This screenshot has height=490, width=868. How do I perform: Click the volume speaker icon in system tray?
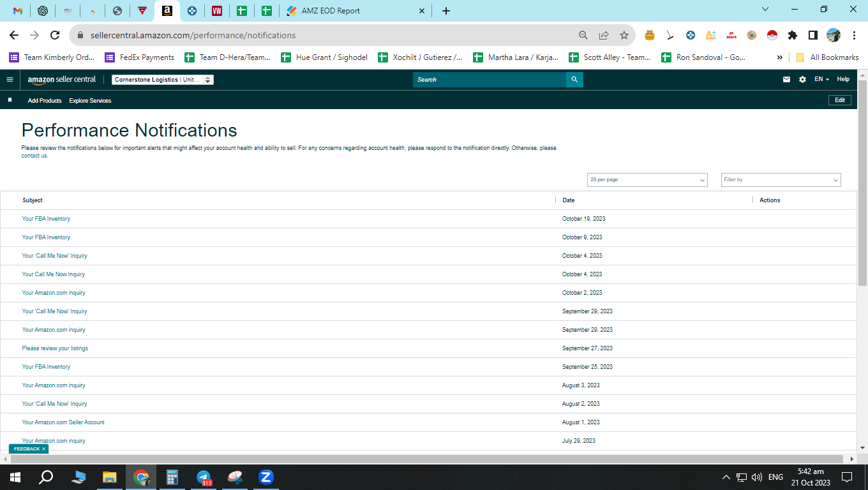coord(757,477)
